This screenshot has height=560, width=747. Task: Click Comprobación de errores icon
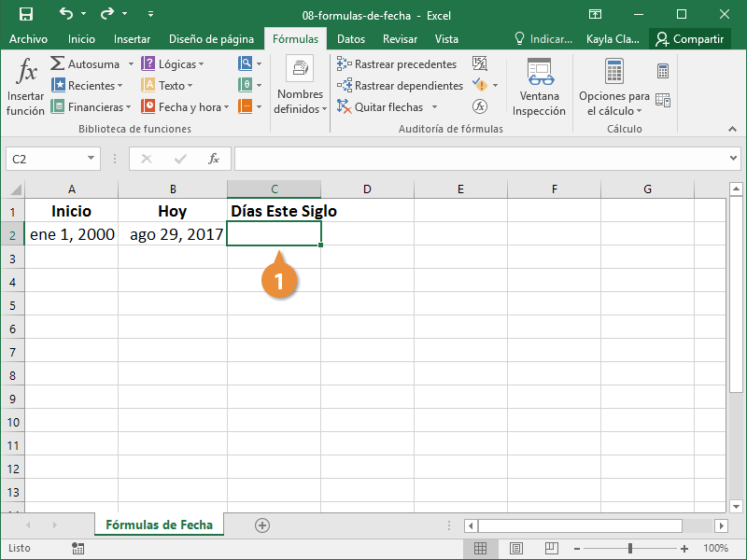pos(480,86)
